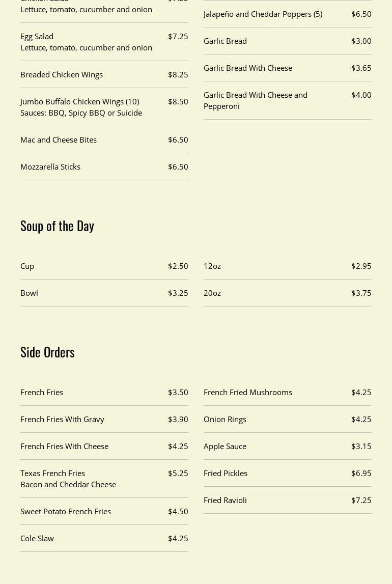This screenshot has width=392, height=584.
Task: Click the Egg Salad menu item
Action: point(37,36)
